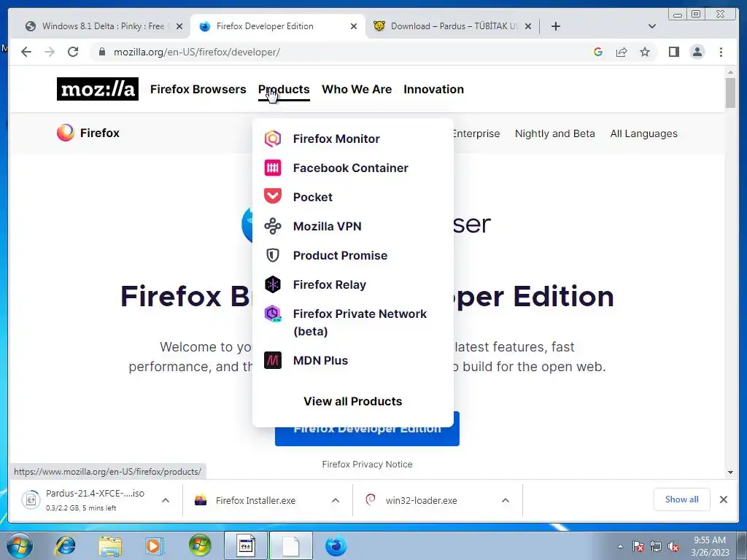This screenshot has height=560, width=747.
Task: Click Show all downloads button
Action: tap(682, 499)
